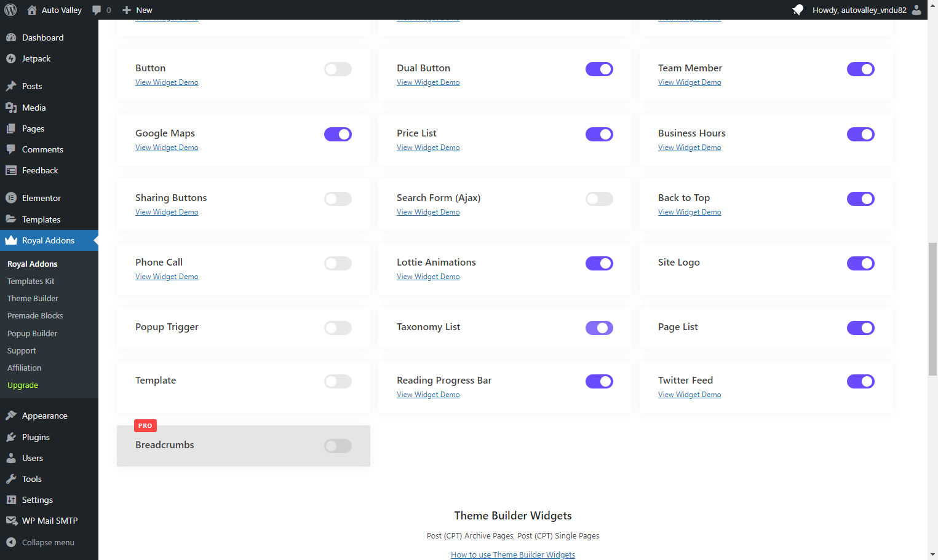
Task: Click the Jetpack sidebar icon
Action: click(x=11, y=58)
